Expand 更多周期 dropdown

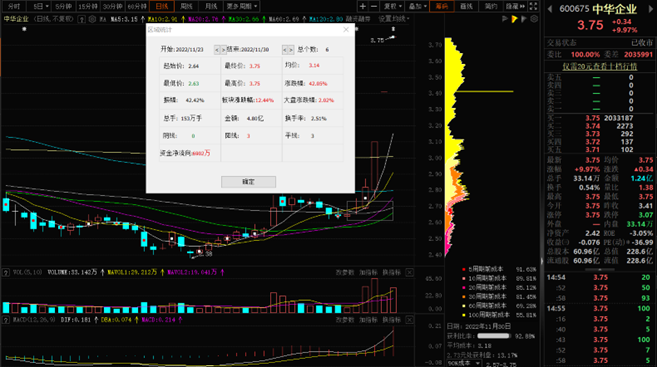click(242, 6)
